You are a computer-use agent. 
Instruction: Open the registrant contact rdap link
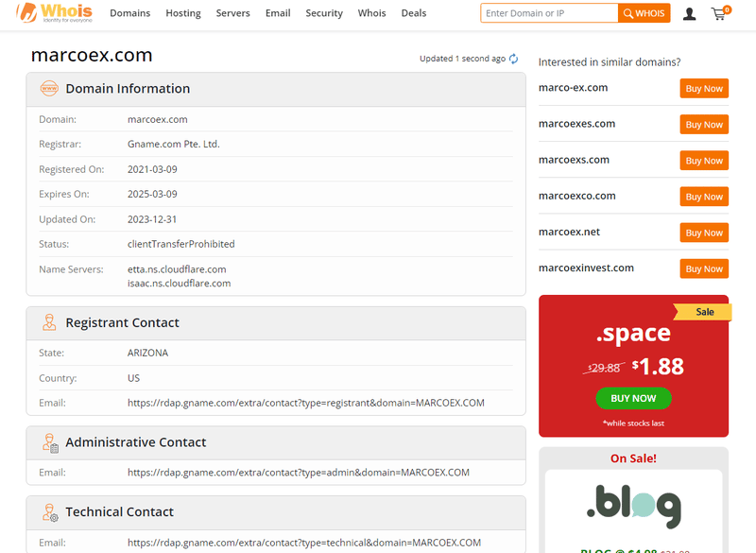point(305,403)
